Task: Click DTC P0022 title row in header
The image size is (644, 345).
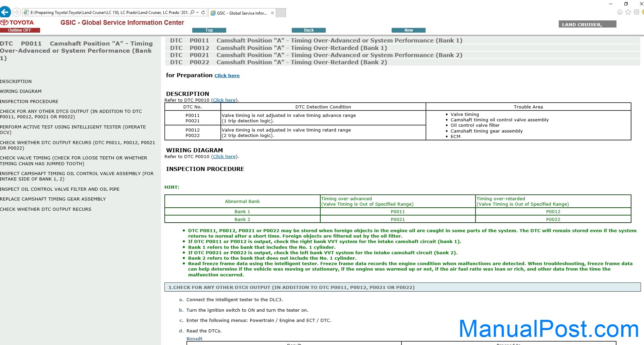Action: click(x=402, y=63)
